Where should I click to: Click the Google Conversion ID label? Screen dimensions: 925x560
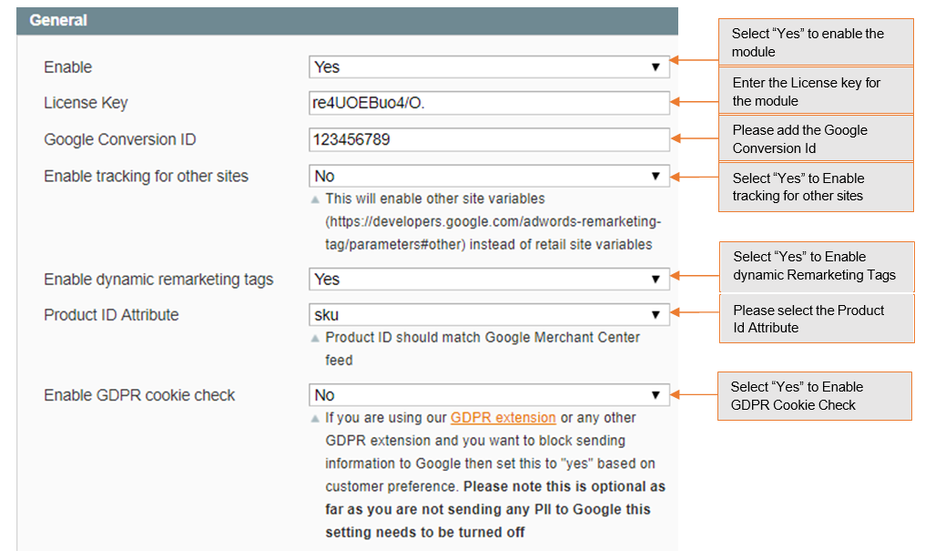[x=119, y=139]
